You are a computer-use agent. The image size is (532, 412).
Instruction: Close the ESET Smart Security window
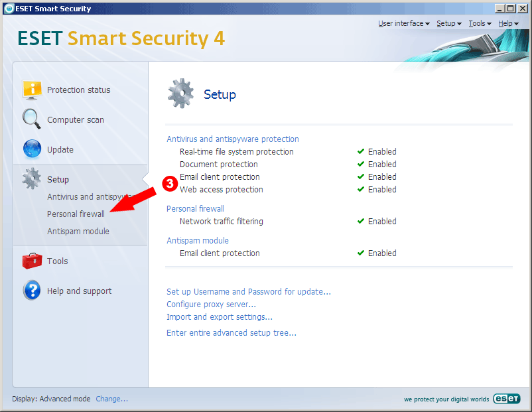pyautogui.click(x=523, y=9)
